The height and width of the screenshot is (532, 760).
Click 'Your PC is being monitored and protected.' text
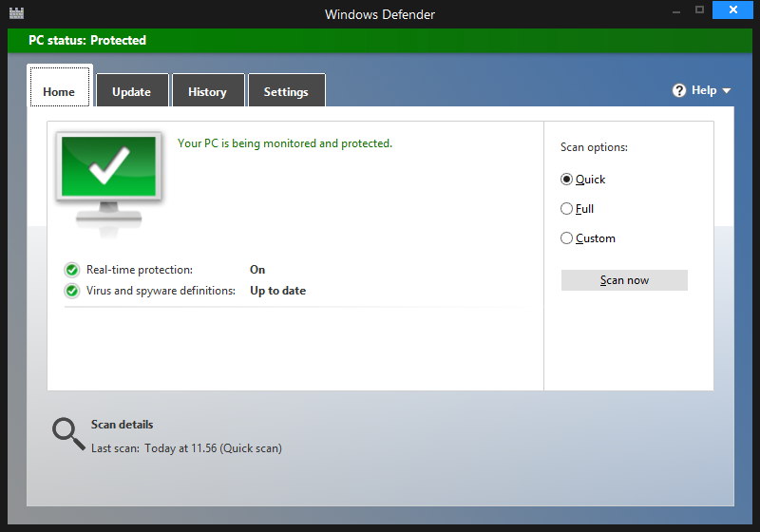click(285, 143)
